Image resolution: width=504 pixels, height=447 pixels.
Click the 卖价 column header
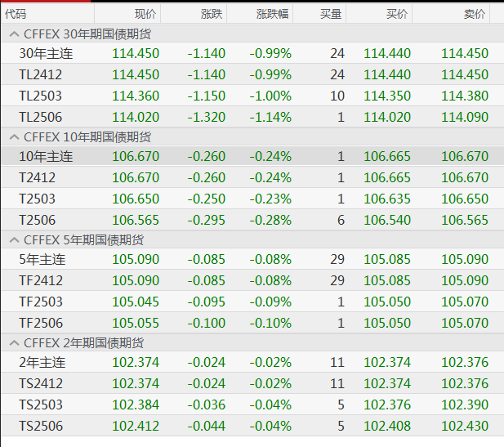[474, 14]
